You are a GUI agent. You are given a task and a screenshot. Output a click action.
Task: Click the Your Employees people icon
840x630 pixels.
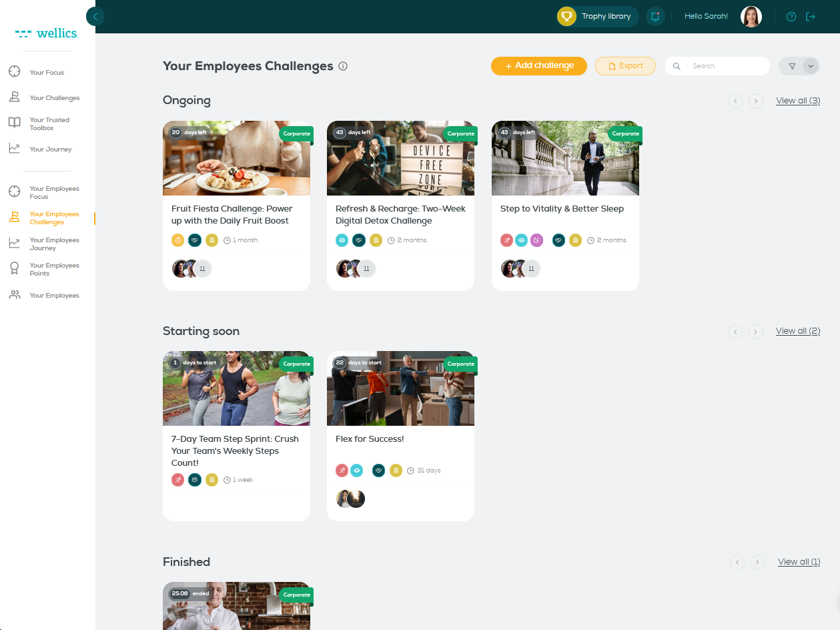15,295
